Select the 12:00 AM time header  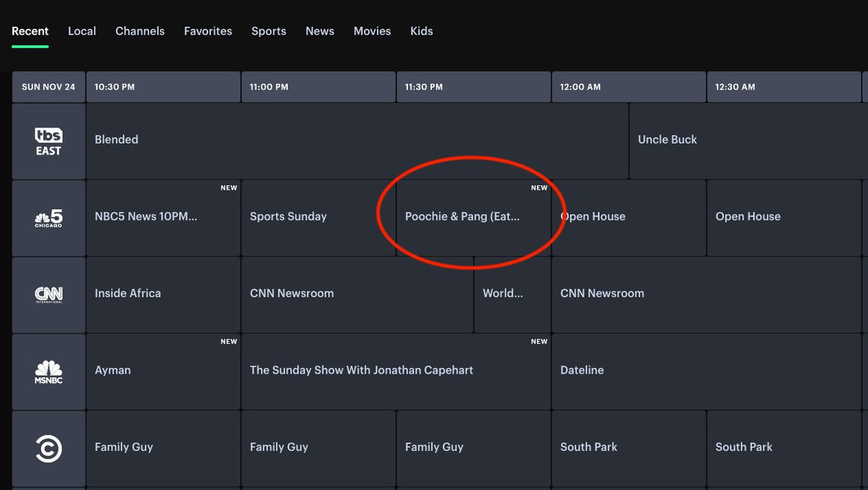629,87
